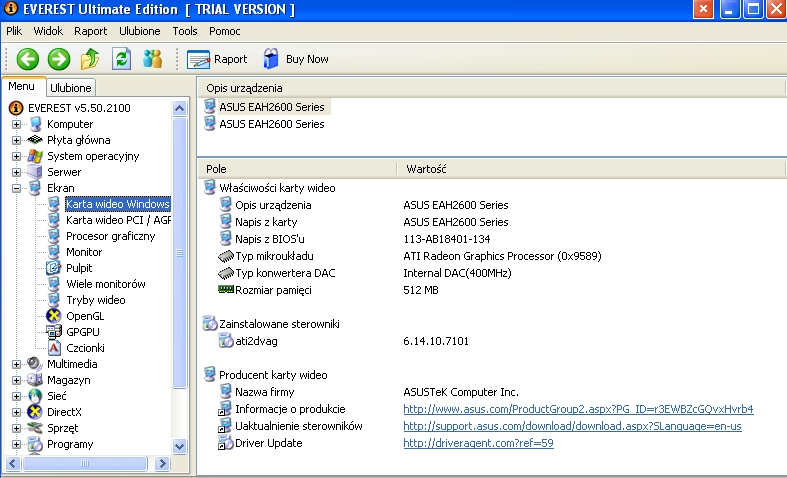Click the up-one-level arrow icon

[x=90, y=59]
